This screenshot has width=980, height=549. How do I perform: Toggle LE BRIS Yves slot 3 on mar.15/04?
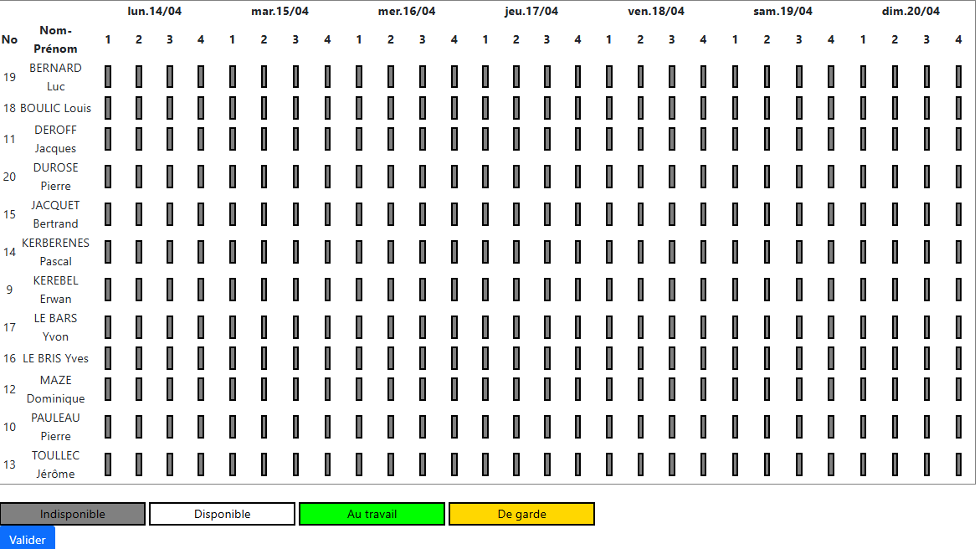tap(295, 358)
